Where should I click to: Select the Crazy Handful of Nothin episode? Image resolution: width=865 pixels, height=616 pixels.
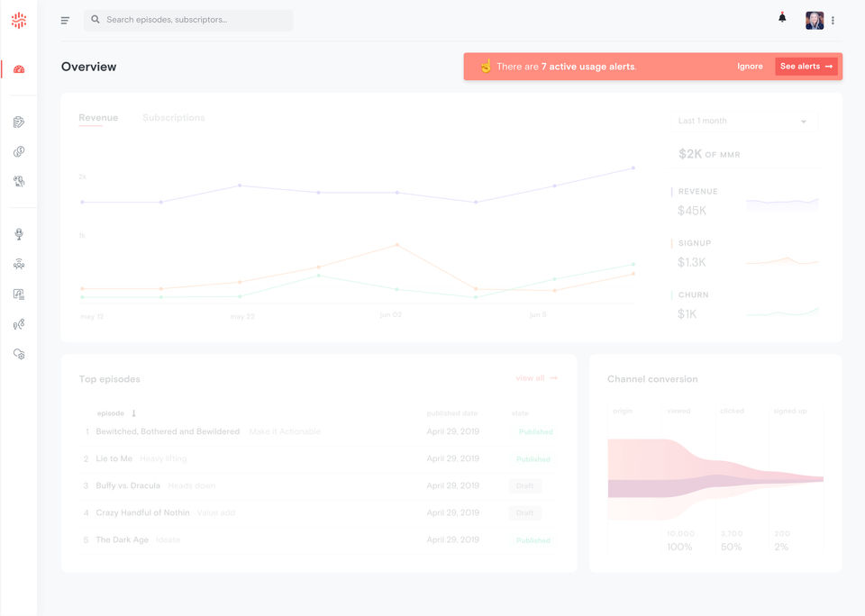[x=143, y=512]
